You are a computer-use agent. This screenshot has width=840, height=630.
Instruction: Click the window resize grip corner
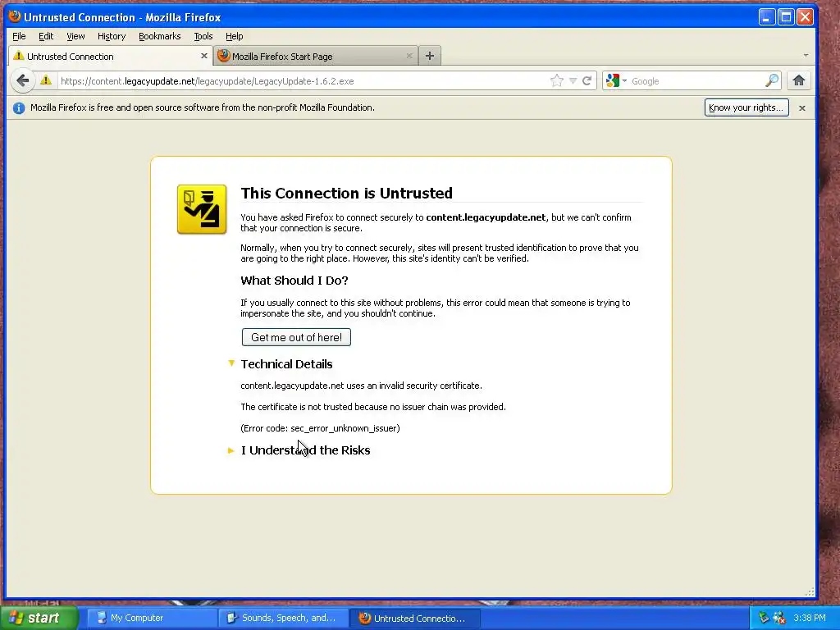tap(810, 592)
